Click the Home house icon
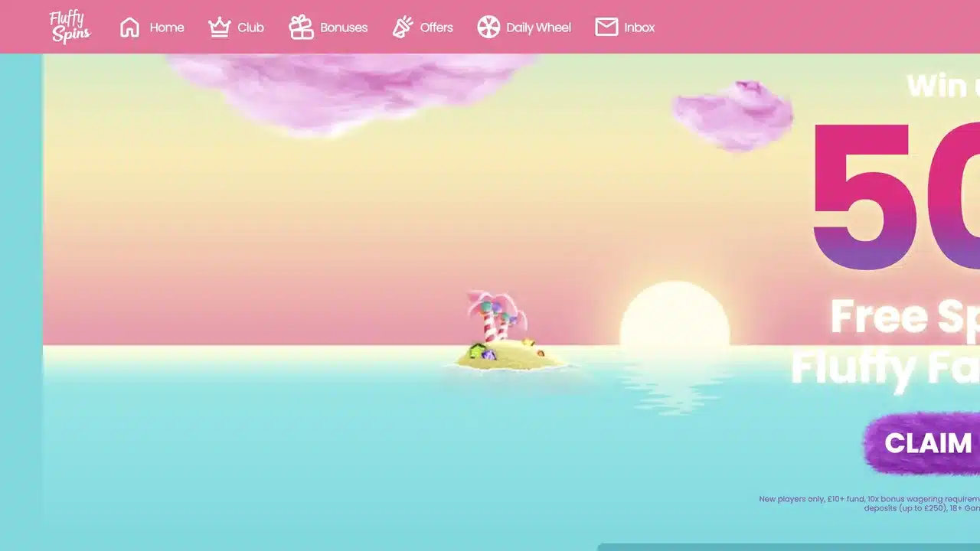This screenshot has height=551, width=980. tap(130, 28)
